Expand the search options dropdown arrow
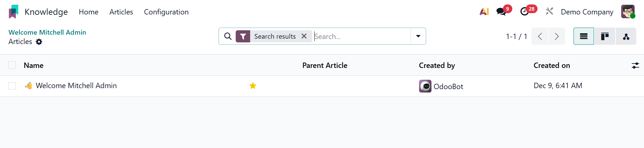644x148 pixels. tap(418, 36)
